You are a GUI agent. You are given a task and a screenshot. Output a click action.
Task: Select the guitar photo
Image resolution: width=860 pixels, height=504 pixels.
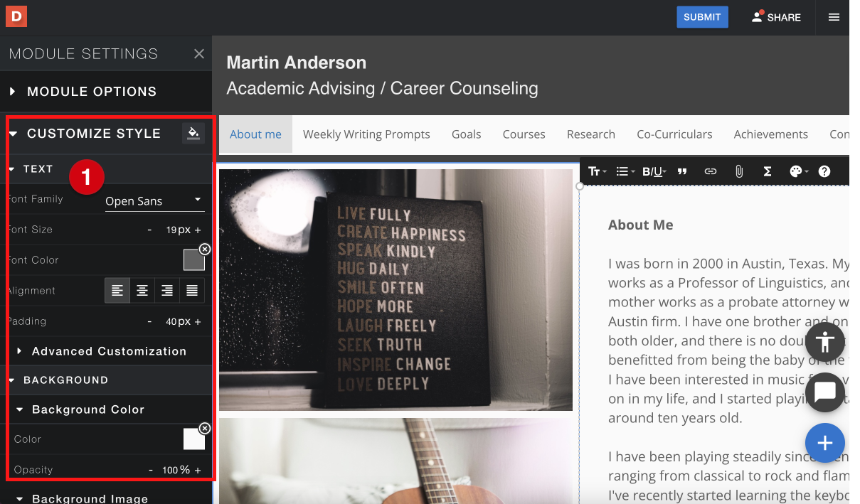point(396,461)
